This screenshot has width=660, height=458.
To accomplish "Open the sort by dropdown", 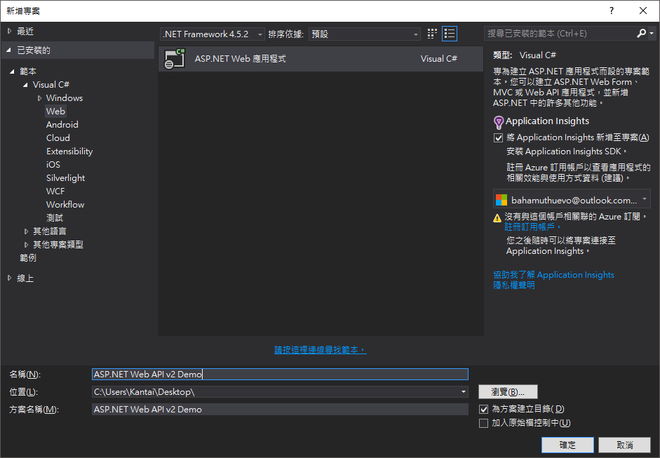I will [365, 34].
